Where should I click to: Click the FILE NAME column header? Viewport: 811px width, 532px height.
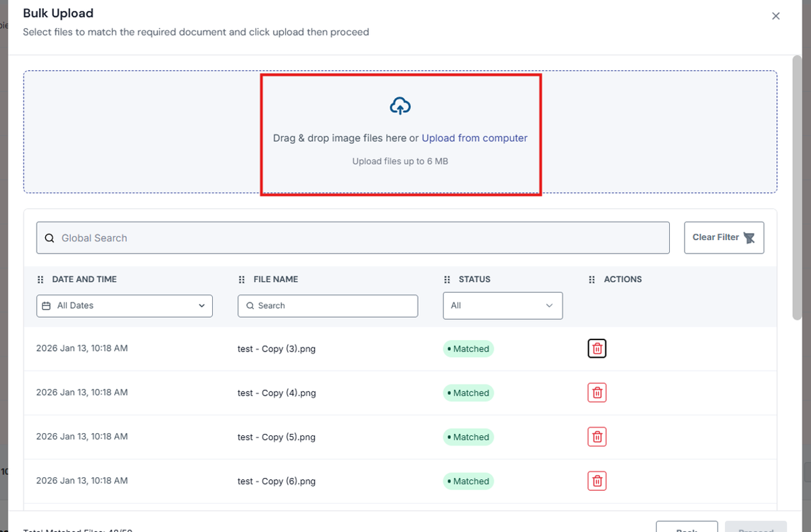(276, 279)
